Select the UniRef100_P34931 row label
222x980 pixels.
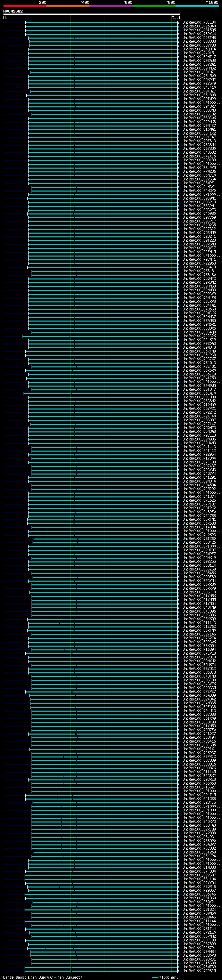point(199,837)
